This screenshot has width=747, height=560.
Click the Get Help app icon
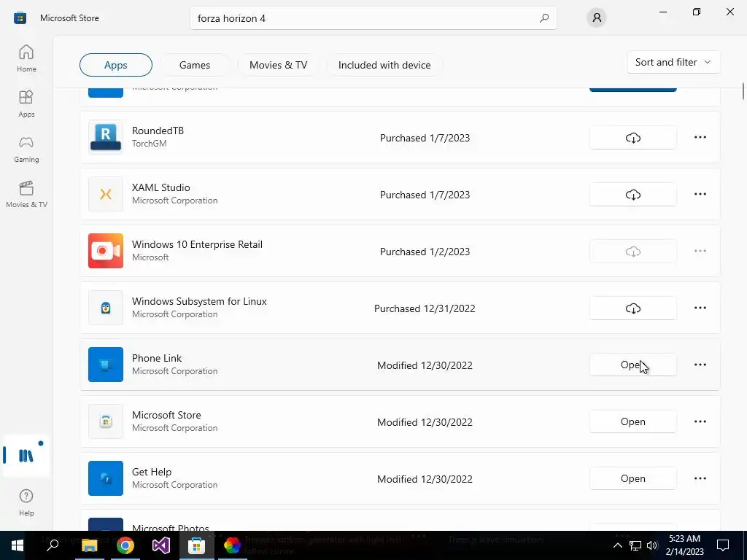[106, 478]
